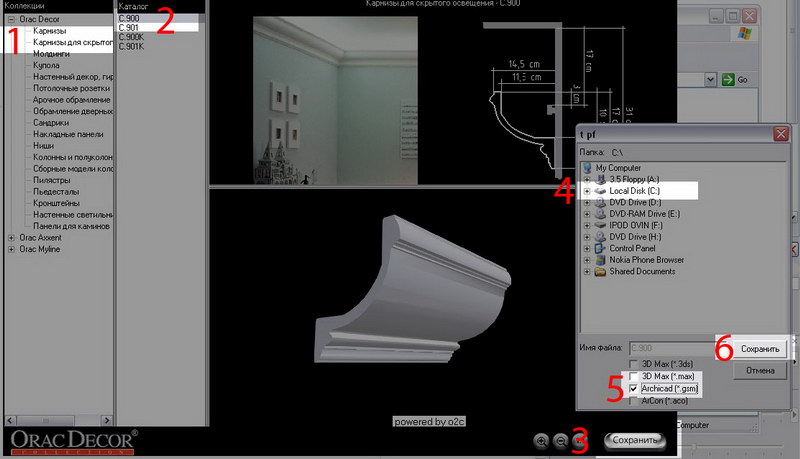Open the browser address bar dropdown
Screen dimensions: 800x459
pyautogui.click(x=711, y=79)
